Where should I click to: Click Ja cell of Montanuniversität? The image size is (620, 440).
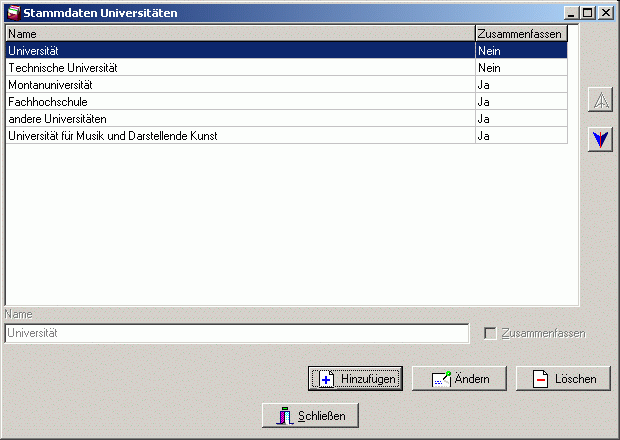click(521, 85)
